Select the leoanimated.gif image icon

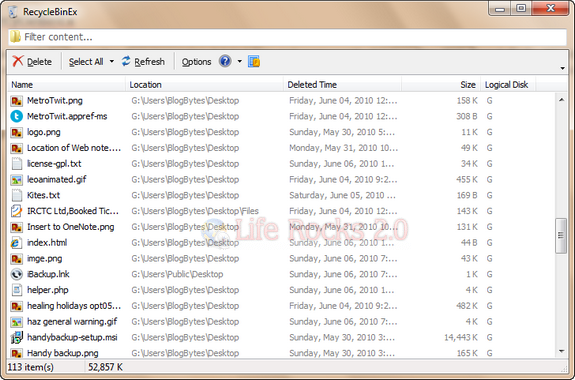[17, 179]
